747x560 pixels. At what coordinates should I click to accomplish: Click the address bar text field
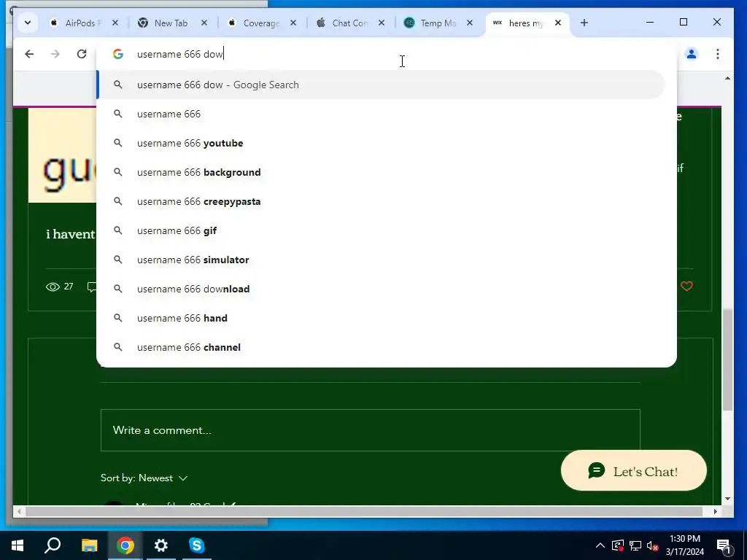point(386,54)
